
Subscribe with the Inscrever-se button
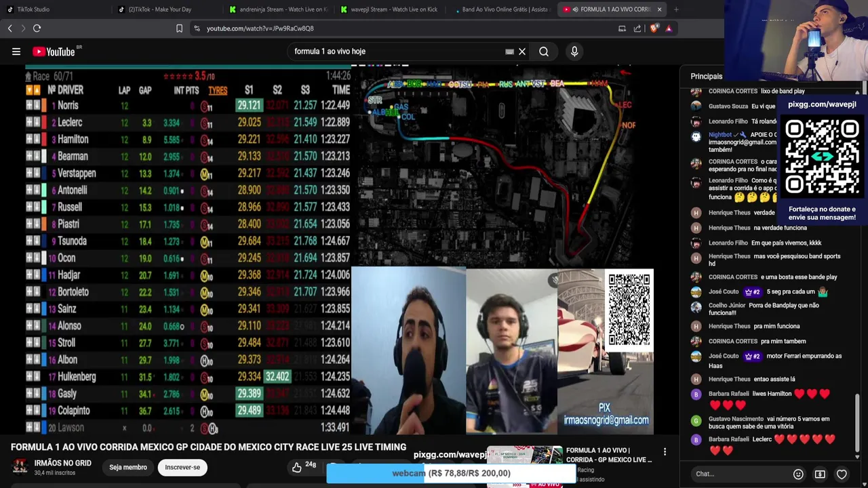click(182, 467)
